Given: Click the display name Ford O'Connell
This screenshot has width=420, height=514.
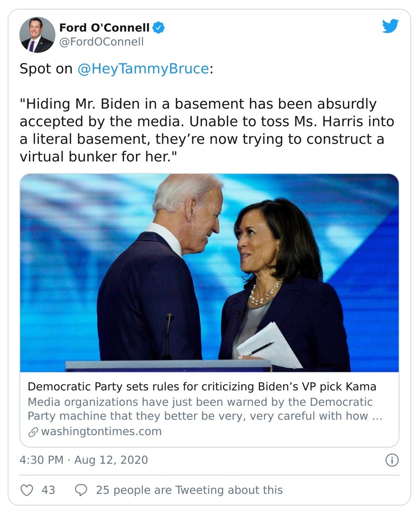Looking at the screenshot, I should pyautogui.click(x=104, y=27).
